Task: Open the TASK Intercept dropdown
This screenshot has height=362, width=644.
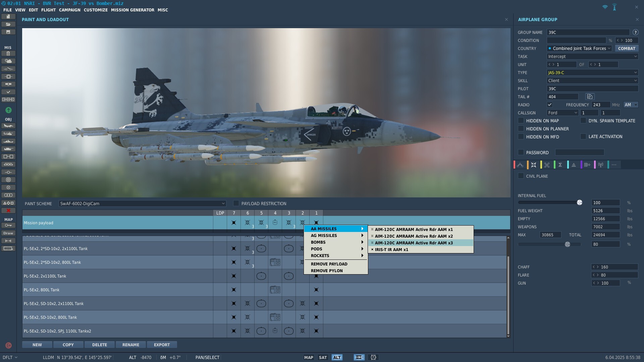Action: pos(592,56)
